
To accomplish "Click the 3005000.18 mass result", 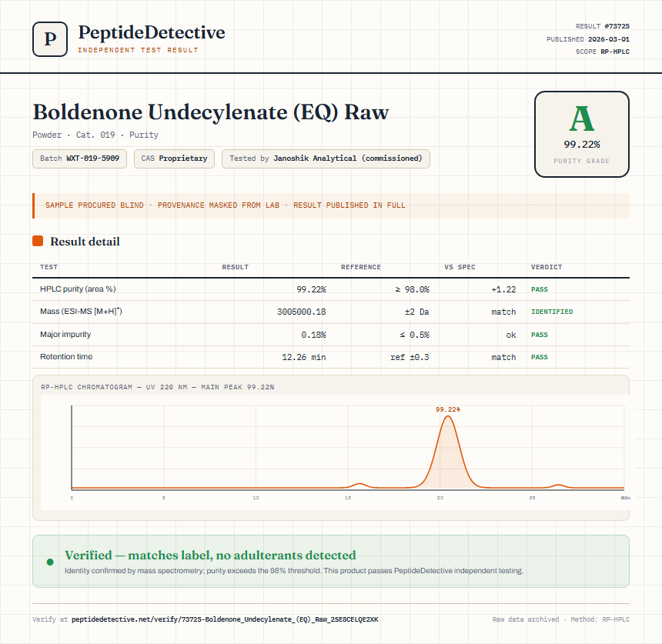I will point(302,312).
